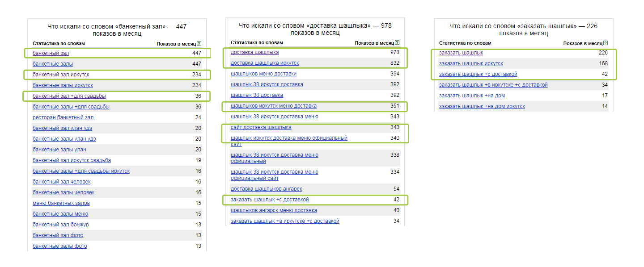Open the link шашлыков ангарск меню доставка
The width and height of the screenshot is (644, 267).
click(274, 210)
